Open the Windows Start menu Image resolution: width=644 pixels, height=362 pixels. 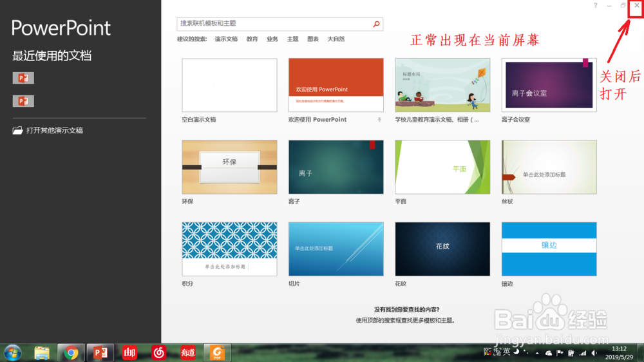13,352
